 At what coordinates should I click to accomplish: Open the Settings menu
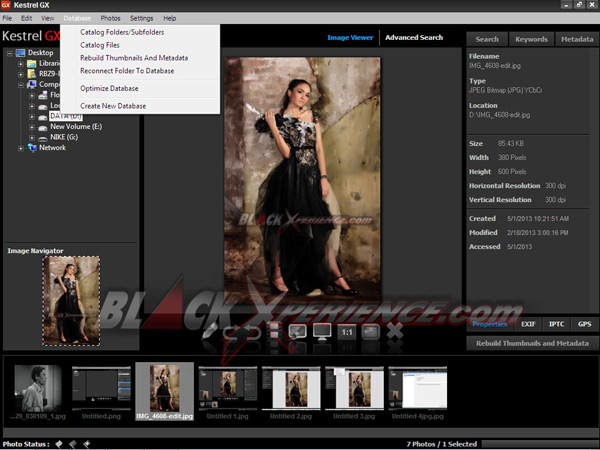(141, 18)
